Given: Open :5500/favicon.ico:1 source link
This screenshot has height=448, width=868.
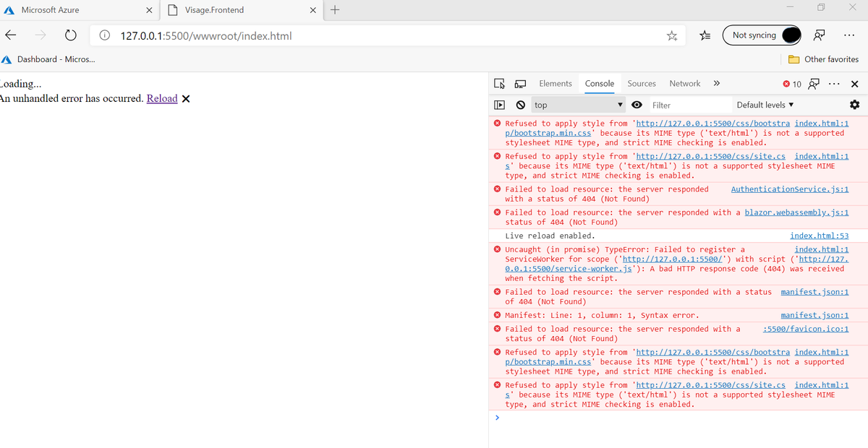Looking at the screenshot, I should click(806, 329).
